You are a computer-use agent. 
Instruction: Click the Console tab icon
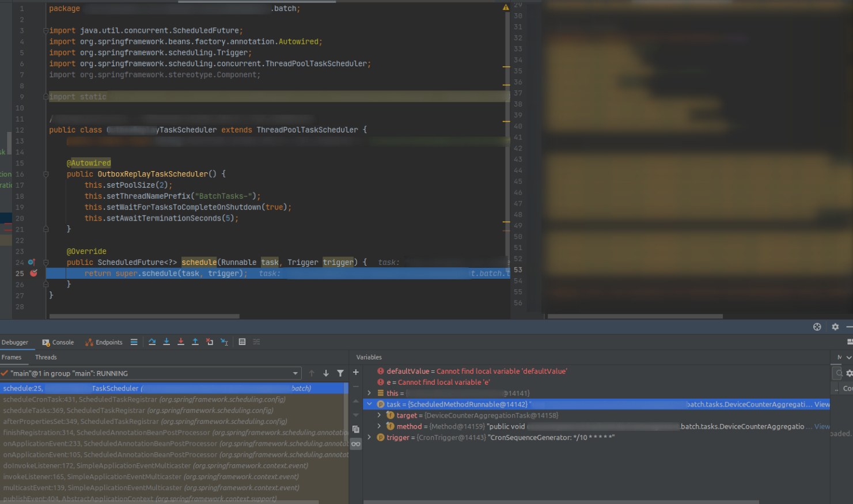46,342
